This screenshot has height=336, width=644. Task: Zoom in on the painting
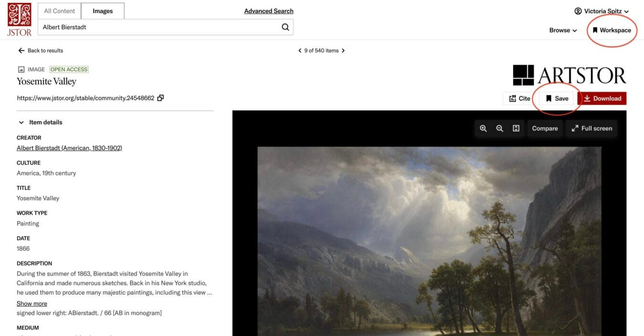point(483,128)
